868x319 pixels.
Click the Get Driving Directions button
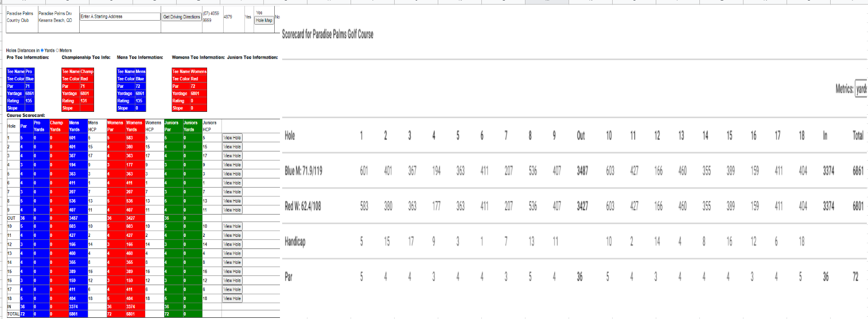[x=182, y=17]
